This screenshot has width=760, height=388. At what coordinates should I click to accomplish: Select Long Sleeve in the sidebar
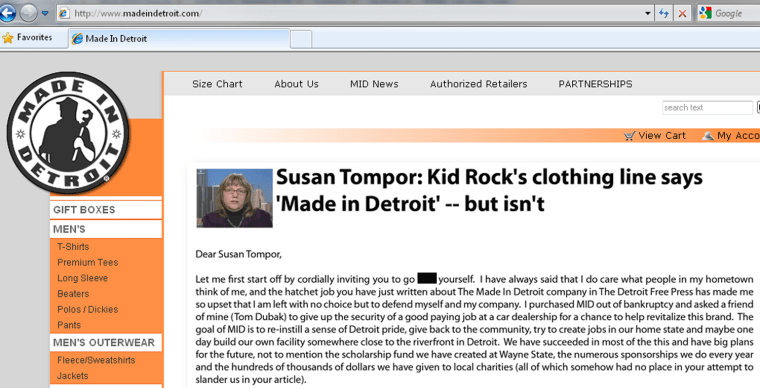point(82,278)
